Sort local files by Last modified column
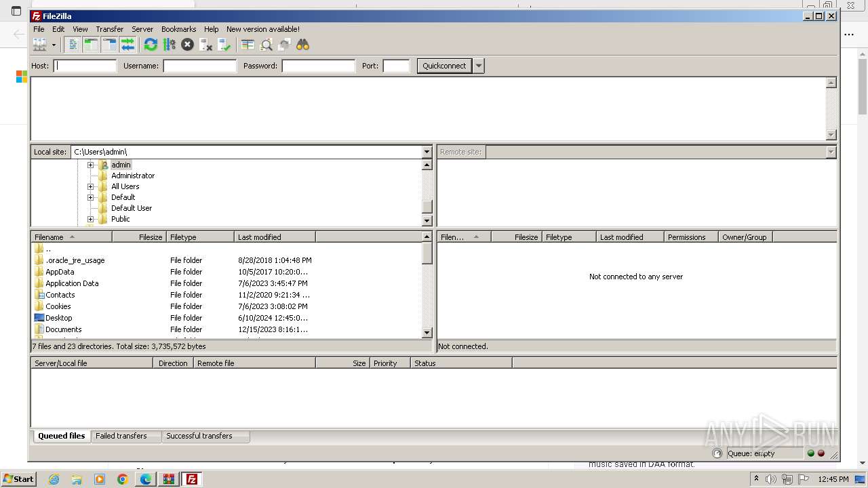The height and width of the screenshot is (488, 868). tap(275, 237)
